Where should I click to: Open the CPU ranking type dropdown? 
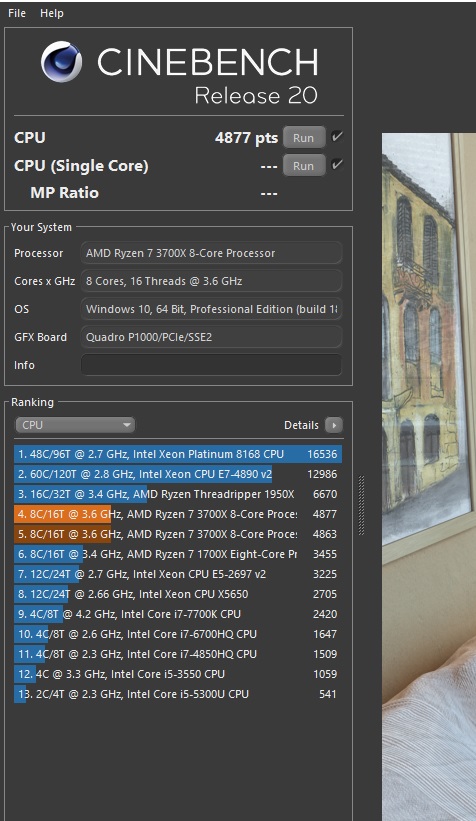pyautogui.click(x=75, y=425)
